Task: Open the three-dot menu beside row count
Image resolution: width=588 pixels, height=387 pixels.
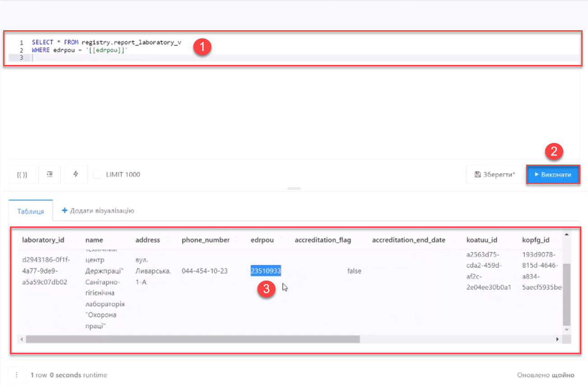Action: coord(17,375)
